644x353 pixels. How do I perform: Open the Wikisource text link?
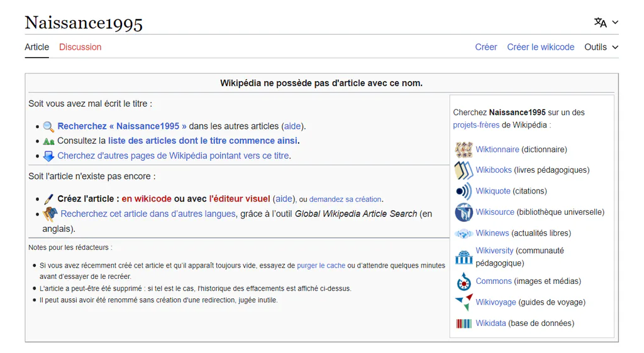coord(495,212)
